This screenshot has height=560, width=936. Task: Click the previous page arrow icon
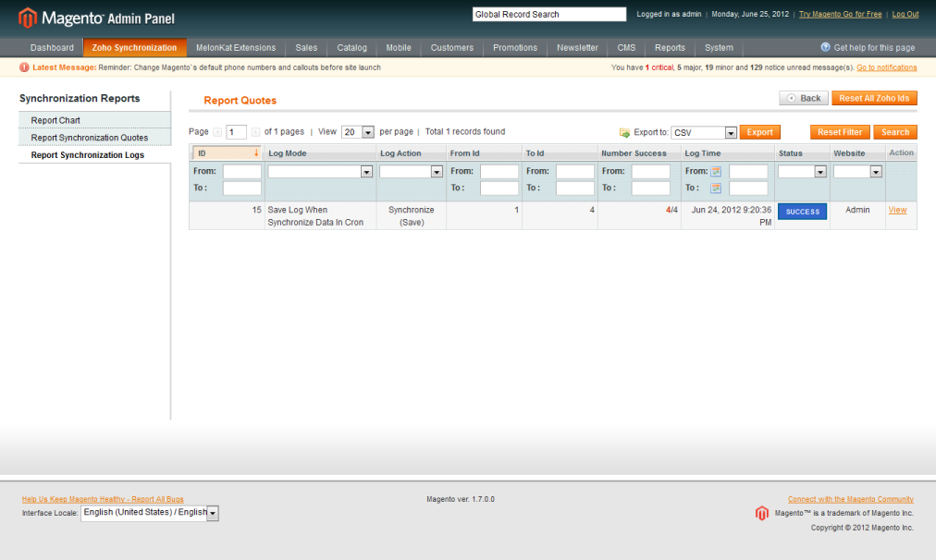tap(217, 132)
